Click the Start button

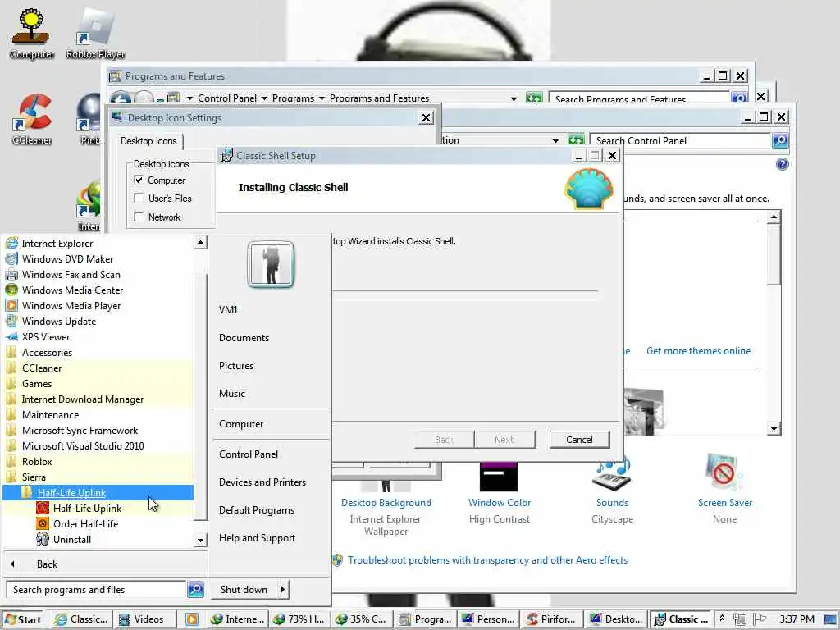tap(22, 619)
